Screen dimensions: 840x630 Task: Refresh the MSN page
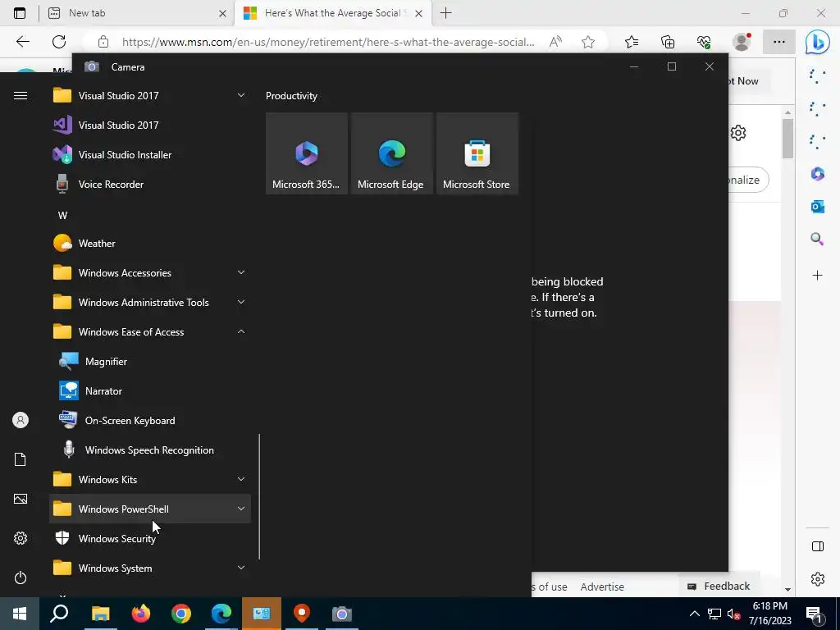click(59, 42)
